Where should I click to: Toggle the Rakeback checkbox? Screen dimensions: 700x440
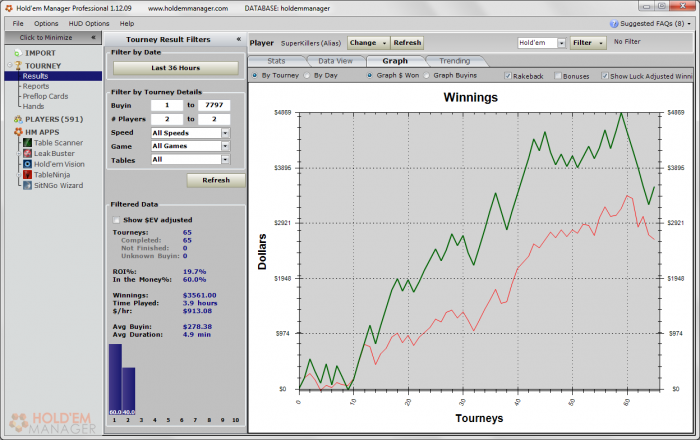pyautogui.click(x=508, y=76)
